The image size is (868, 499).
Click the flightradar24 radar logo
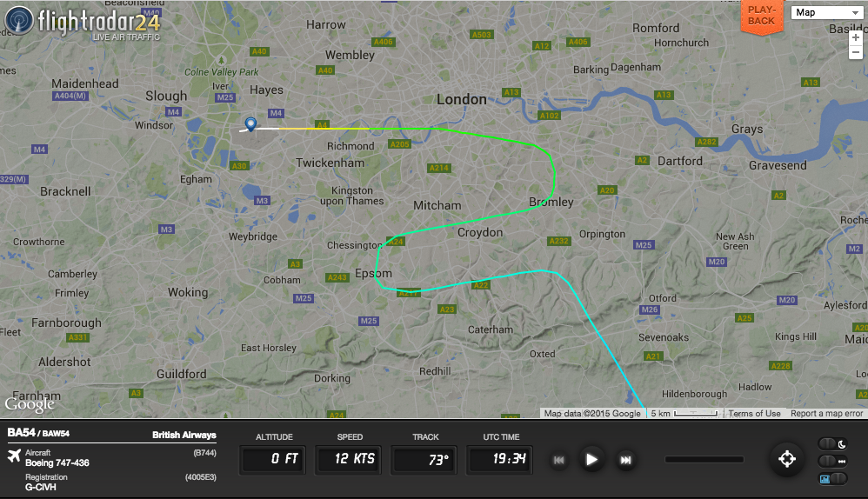tap(19, 21)
